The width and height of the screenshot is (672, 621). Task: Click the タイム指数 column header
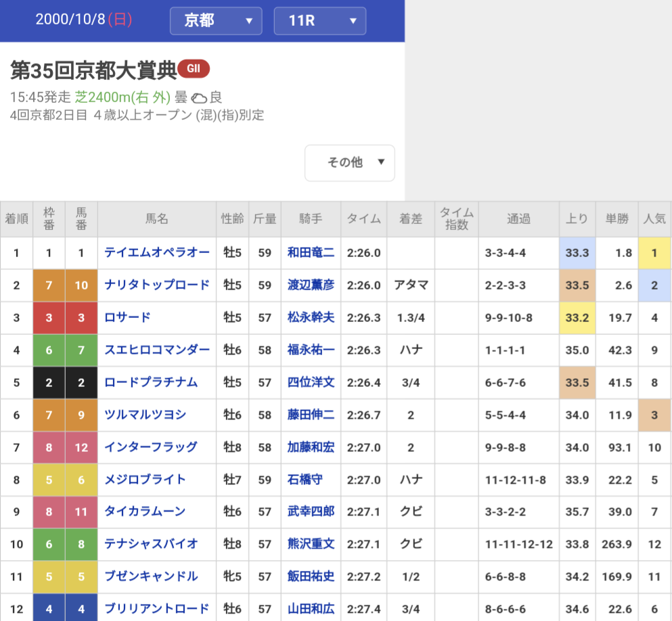pyautogui.click(x=456, y=219)
